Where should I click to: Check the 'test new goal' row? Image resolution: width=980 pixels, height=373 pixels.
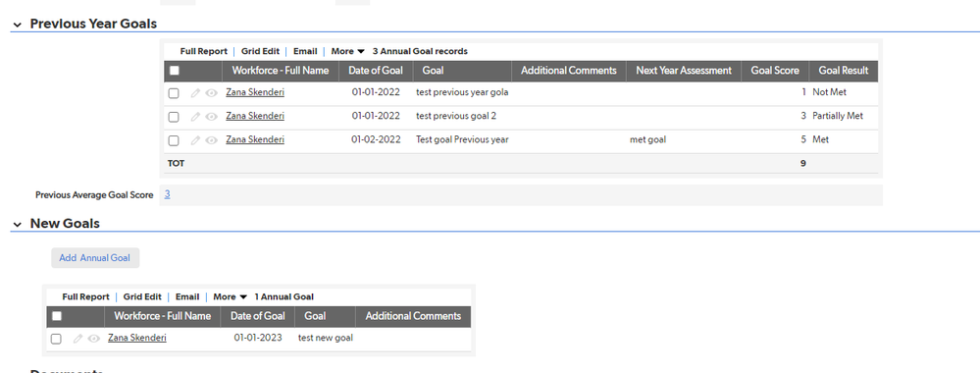point(56,340)
